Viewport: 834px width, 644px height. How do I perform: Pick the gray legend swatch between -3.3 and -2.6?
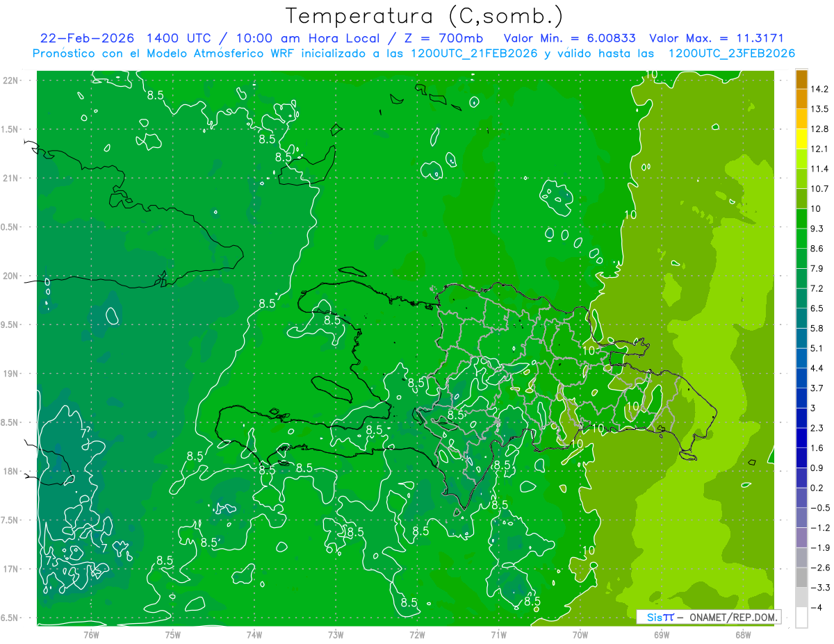(x=801, y=577)
